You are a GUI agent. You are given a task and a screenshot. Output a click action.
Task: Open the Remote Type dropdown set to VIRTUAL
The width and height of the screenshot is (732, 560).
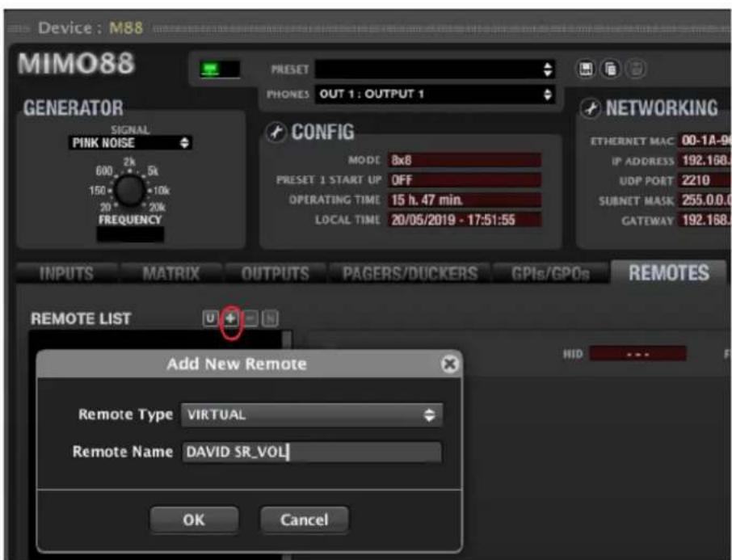point(312,415)
